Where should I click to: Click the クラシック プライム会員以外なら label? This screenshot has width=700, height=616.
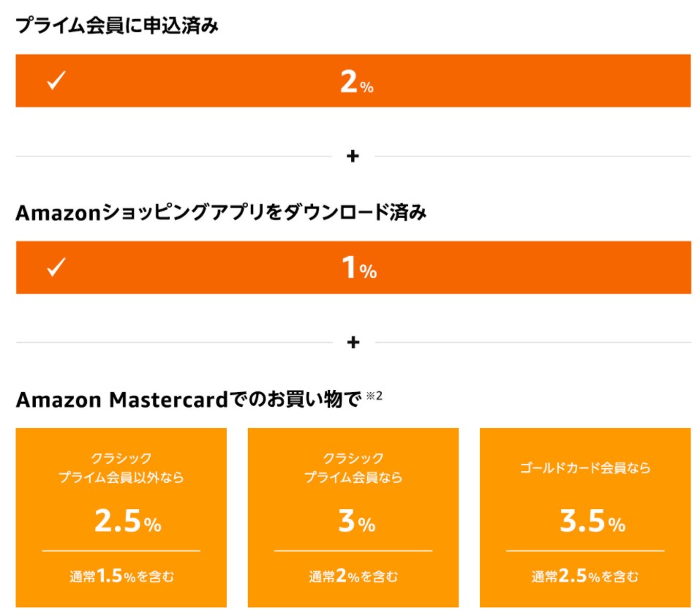coord(121,467)
